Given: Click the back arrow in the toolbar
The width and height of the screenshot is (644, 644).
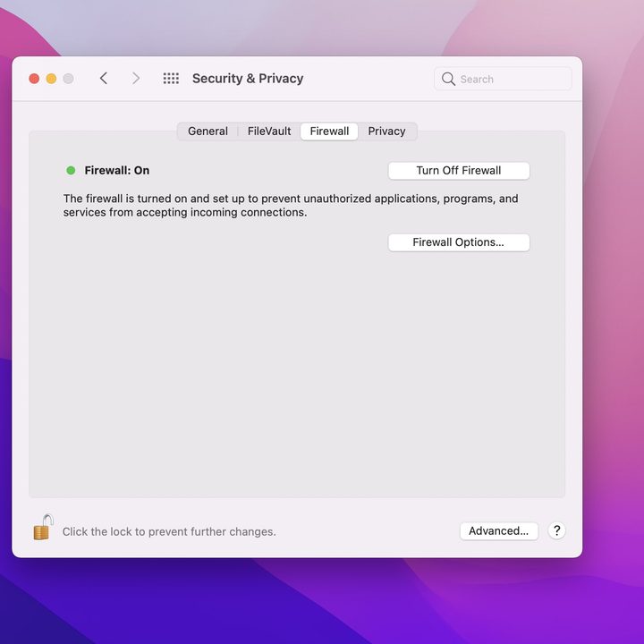Looking at the screenshot, I should pos(104,79).
